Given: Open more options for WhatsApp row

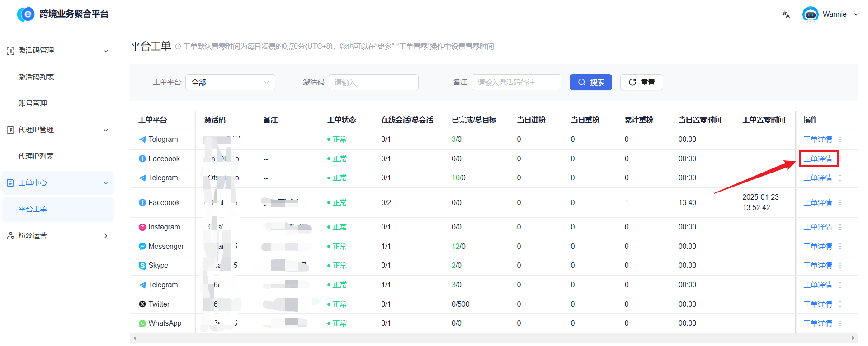Looking at the screenshot, I should tap(840, 323).
